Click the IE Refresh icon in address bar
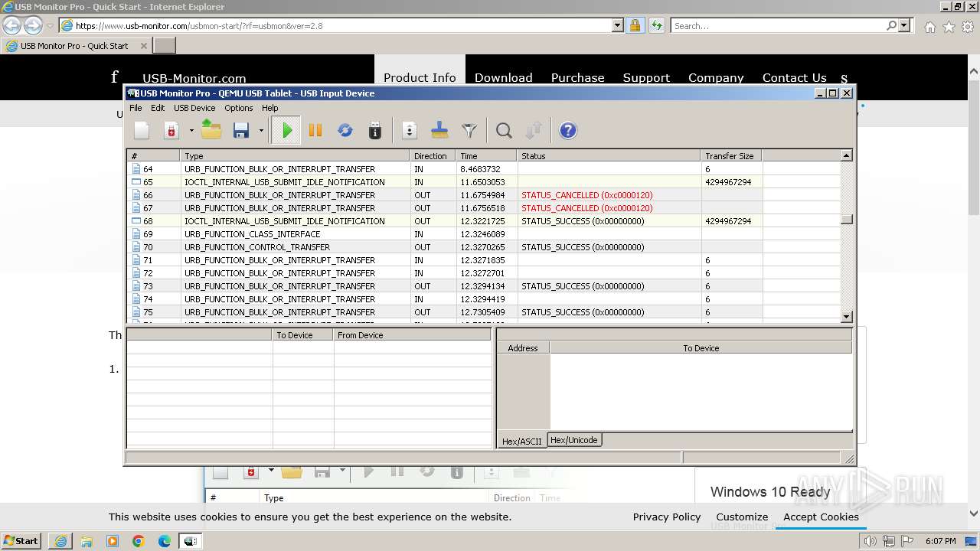The height and width of the screenshot is (551, 980). (x=656, y=25)
